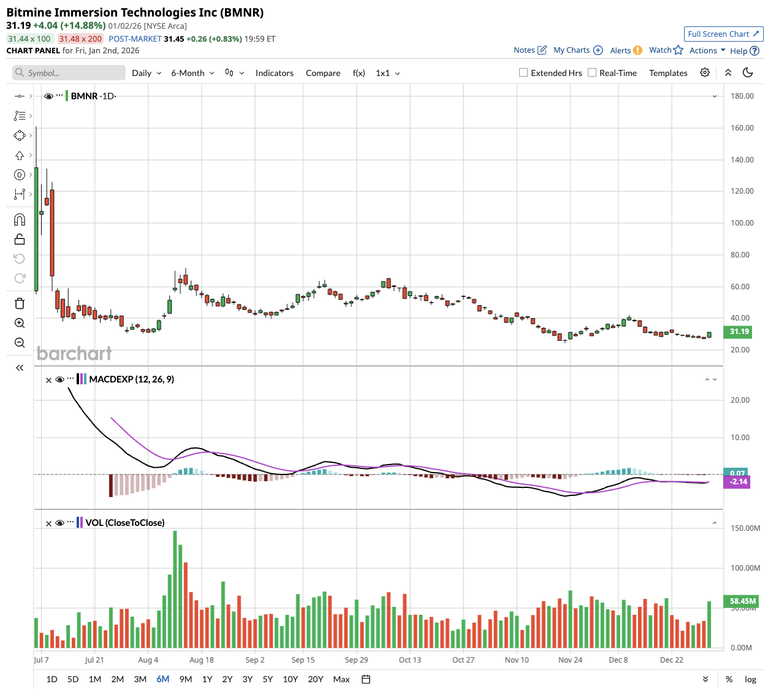Viewport: 776px width, 700px height.
Task: Open the date range calendar icon
Action: tap(366, 679)
